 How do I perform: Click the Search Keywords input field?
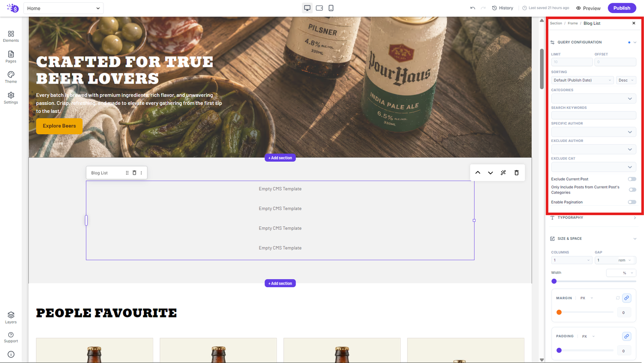593,115
